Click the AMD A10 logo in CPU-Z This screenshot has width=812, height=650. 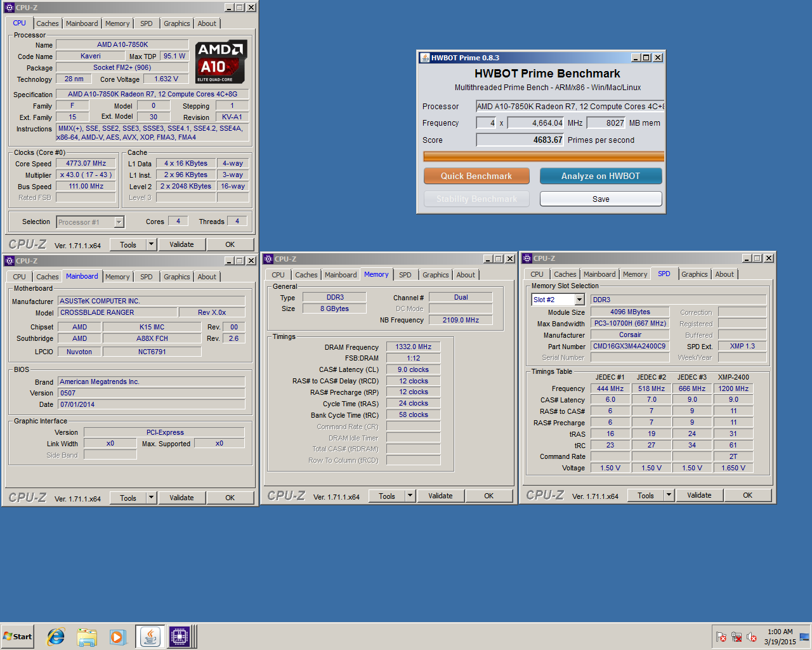point(221,62)
